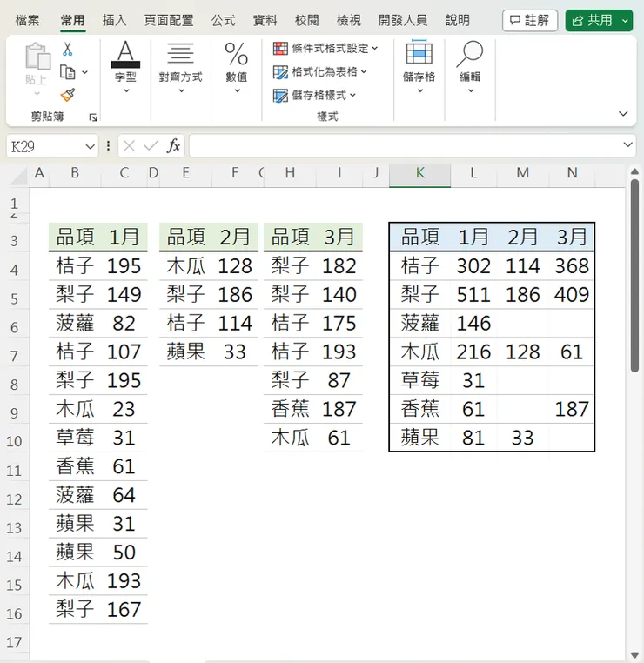Click the formula bar cancel X icon

(130, 146)
